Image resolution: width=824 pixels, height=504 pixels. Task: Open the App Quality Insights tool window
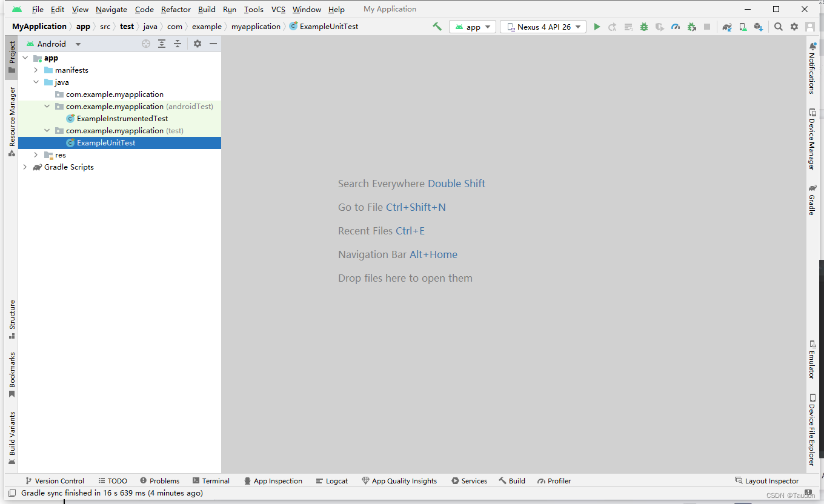click(399, 481)
